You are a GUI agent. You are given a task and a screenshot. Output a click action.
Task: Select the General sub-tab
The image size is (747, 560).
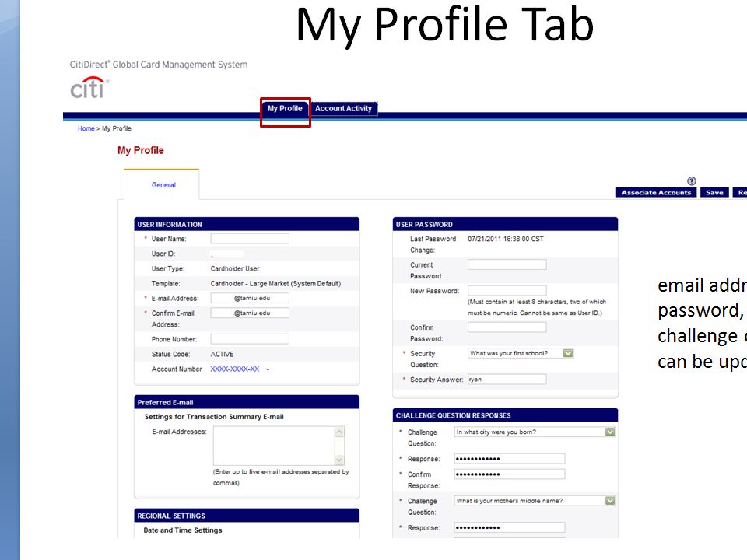click(163, 185)
